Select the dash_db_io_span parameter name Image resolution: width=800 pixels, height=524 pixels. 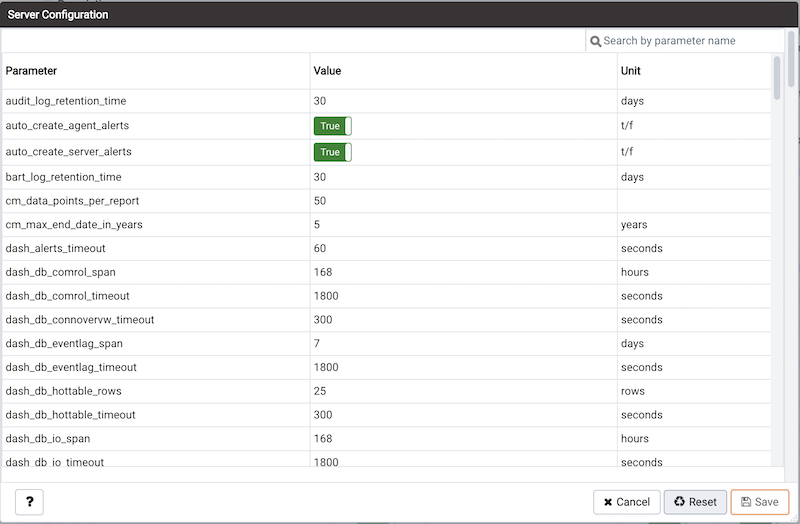(47, 439)
